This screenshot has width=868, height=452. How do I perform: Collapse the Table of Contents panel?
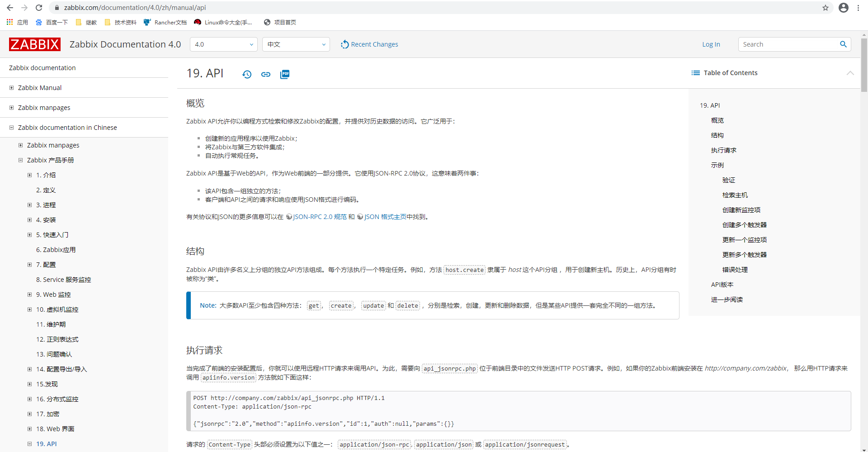[x=850, y=73]
